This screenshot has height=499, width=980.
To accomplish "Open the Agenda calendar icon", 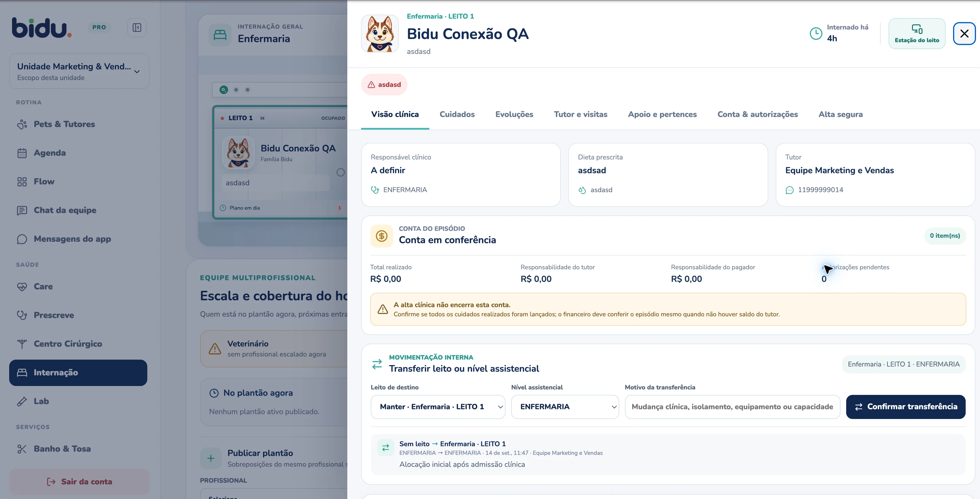I will click(x=22, y=153).
